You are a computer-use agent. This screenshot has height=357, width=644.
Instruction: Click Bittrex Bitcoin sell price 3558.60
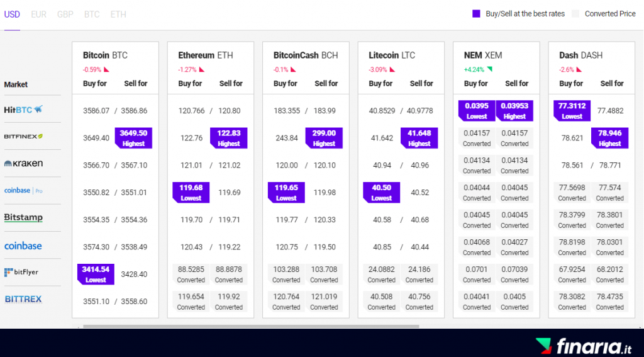click(x=134, y=302)
